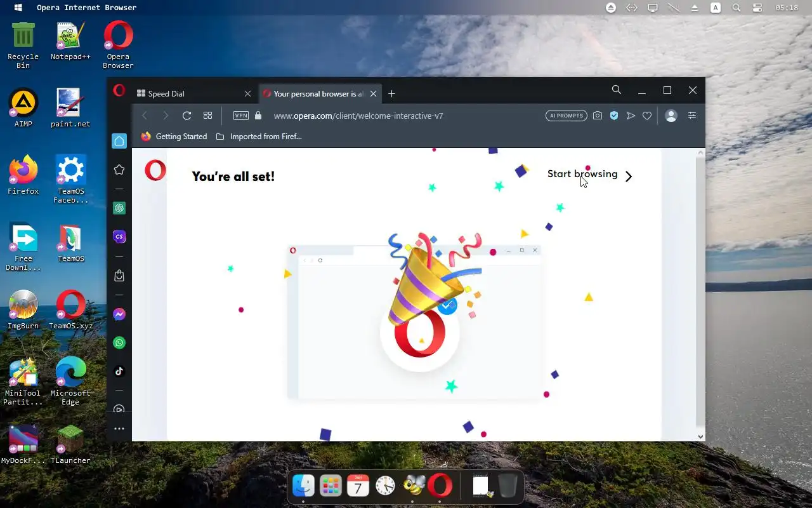Add page to bookmarks heart icon
812x508 pixels.
pyautogui.click(x=647, y=116)
